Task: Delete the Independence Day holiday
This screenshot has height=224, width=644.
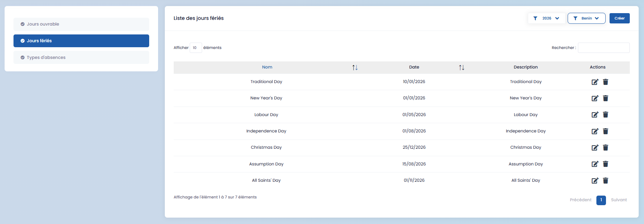Action: click(x=606, y=131)
